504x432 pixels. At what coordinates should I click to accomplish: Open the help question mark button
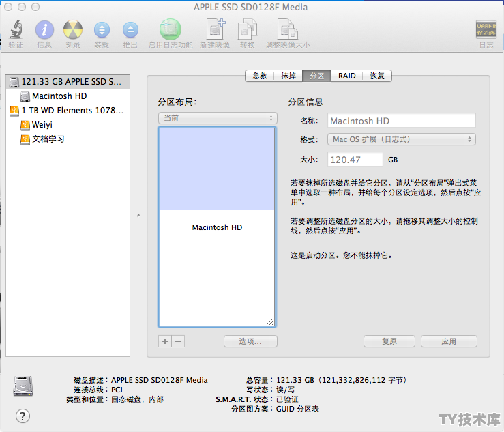click(x=23, y=416)
